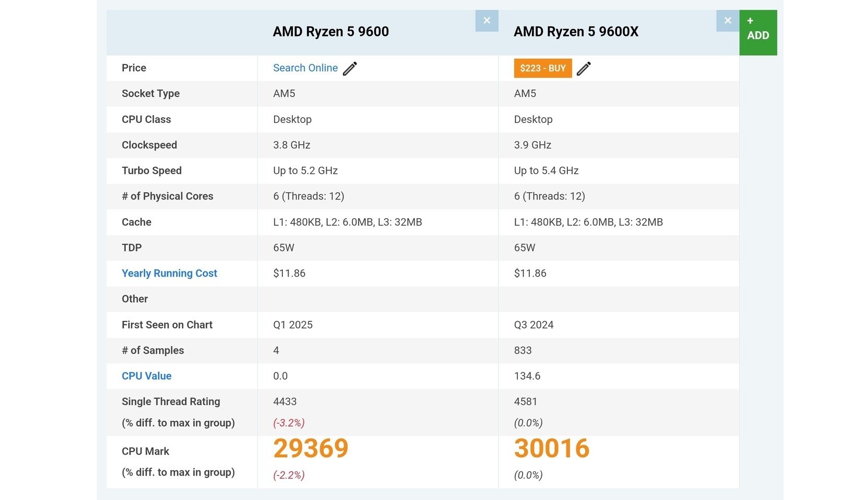Click the 833 samples value
The height and width of the screenshot is (500, 868).
pos(523,350)
